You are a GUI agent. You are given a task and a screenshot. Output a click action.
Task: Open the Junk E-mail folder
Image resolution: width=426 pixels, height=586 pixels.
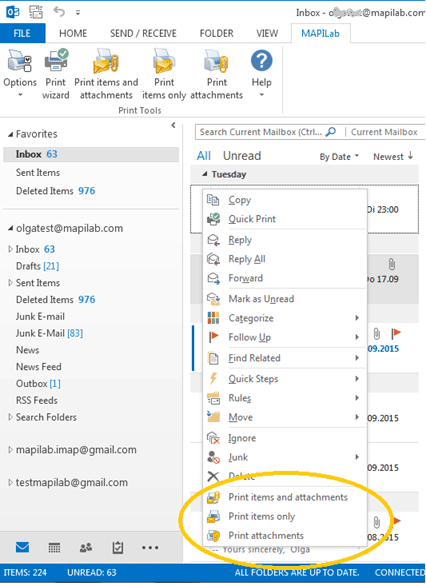pyautogui.click(x=40, y=316)
